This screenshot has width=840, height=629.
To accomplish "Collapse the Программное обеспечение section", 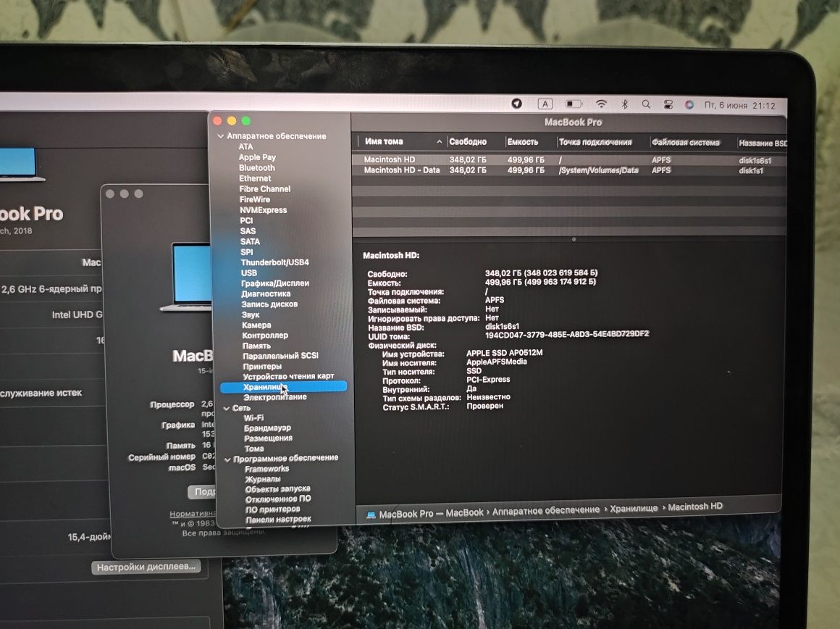I will [227, 459].
